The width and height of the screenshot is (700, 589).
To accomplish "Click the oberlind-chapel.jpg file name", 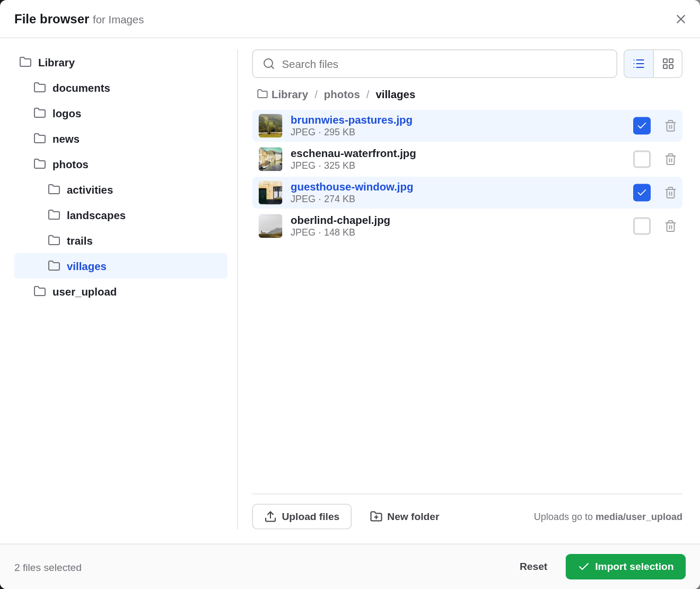I will pos(340,220).
